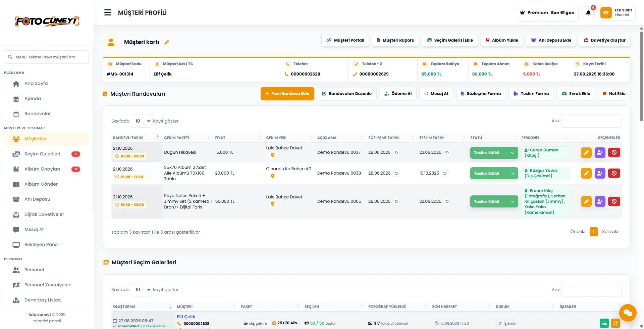The image size is (644, 329).
Task: Open Teslim Edildi status dropdown for Düğün Hikayesi
Action: tap(494, 152)
